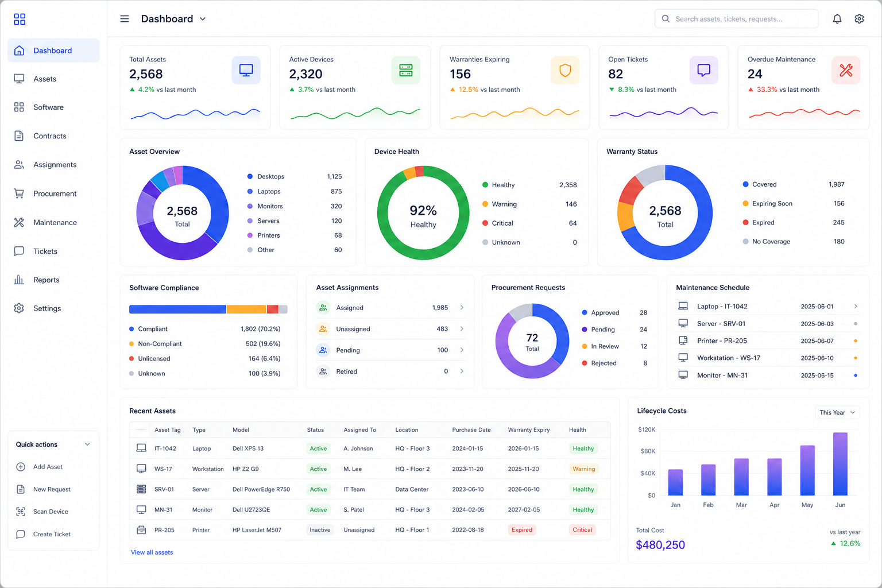Open the settings gear in header
882x588 pixels.
tap(859, 19)
